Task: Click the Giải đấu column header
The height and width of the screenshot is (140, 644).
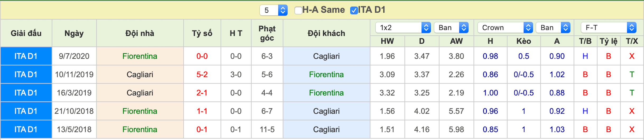Action: coord(26,33)
